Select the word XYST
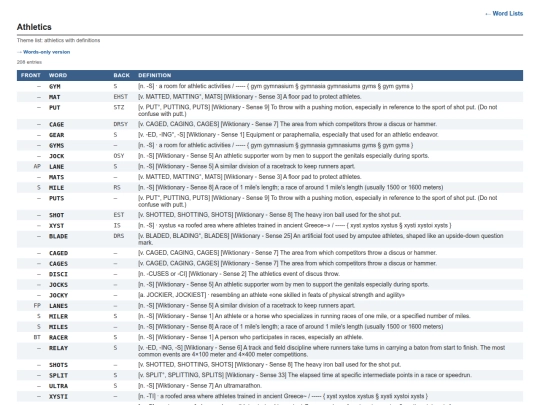 [x=56, y=226]
